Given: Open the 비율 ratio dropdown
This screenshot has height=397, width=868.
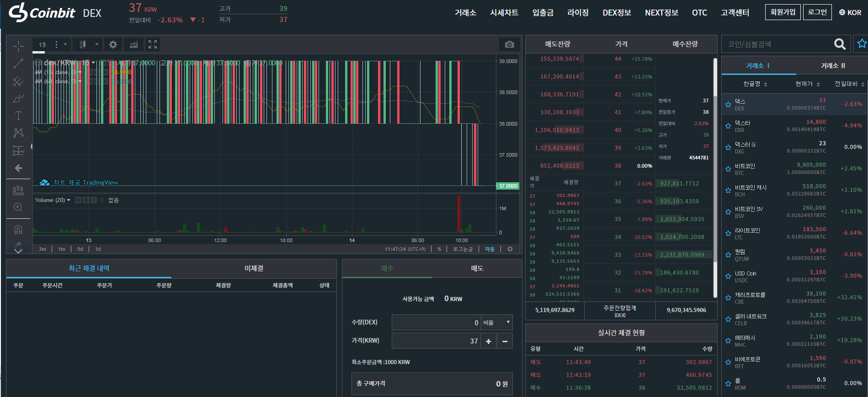Looking at the screenshot, I should point(496,323).
